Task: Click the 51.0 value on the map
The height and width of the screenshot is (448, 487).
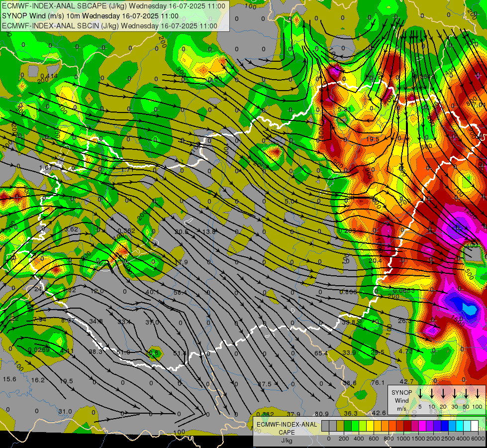Action: click(123, 352)
